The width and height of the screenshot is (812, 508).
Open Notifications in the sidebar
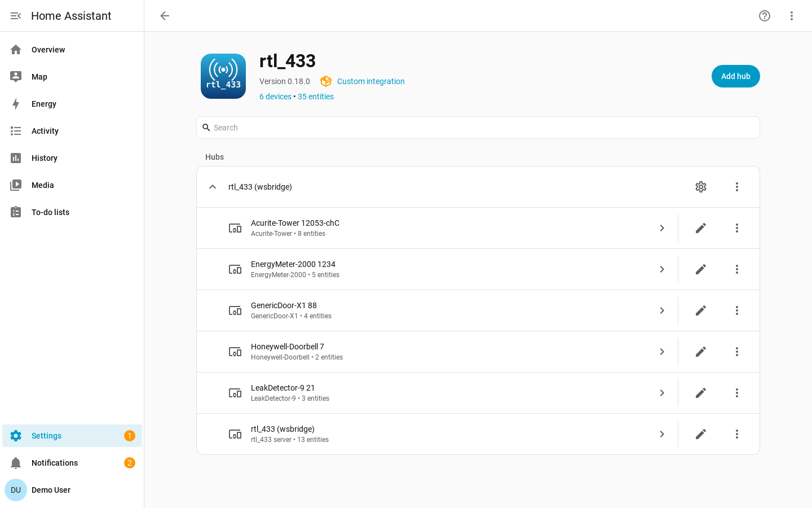pos(72,463)
